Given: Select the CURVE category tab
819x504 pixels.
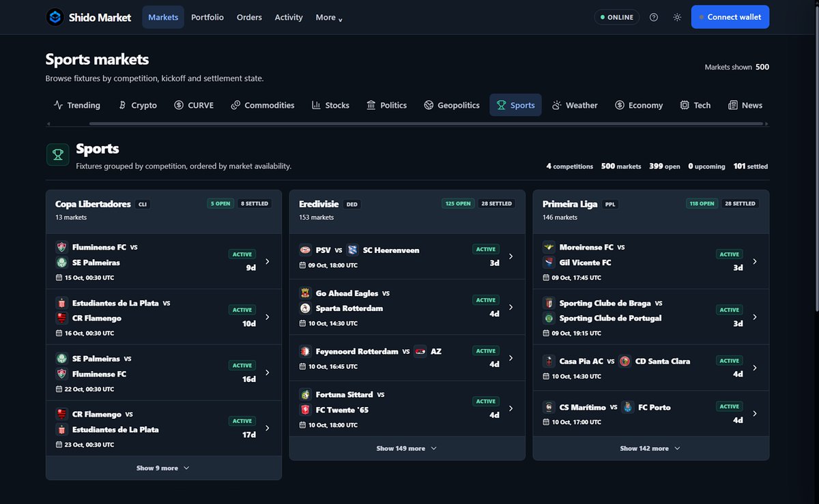Looking at the screenshot, I should point(194,105).
